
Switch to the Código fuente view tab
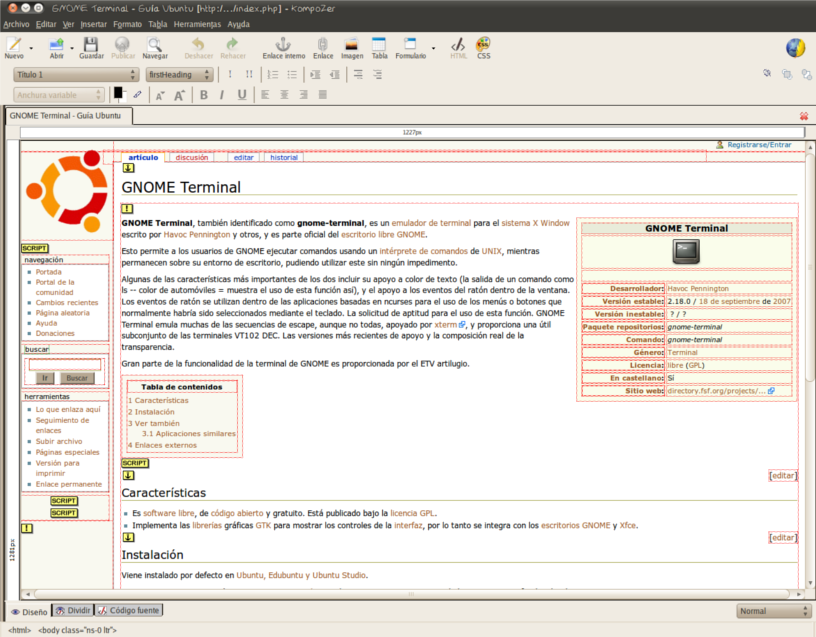(x=130, y=610)
